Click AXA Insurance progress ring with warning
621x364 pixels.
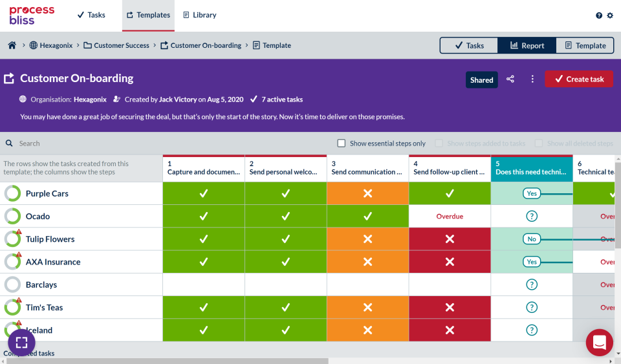click(13, 262)
